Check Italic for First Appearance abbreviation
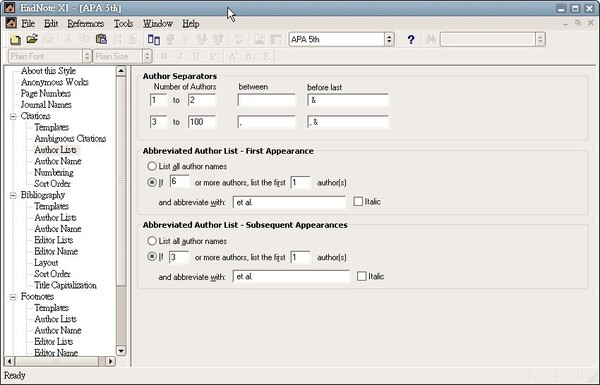This screenshot has width=600, height=385. click(358, 201)
